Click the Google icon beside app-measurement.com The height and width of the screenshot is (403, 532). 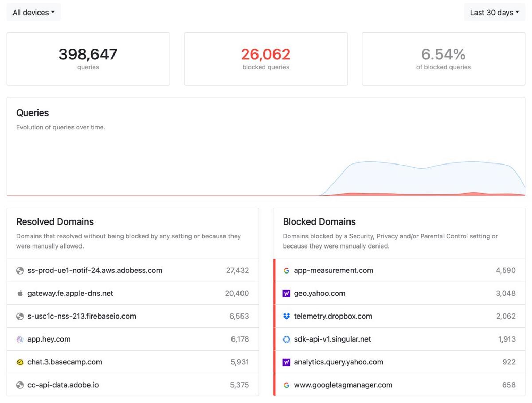286,271
